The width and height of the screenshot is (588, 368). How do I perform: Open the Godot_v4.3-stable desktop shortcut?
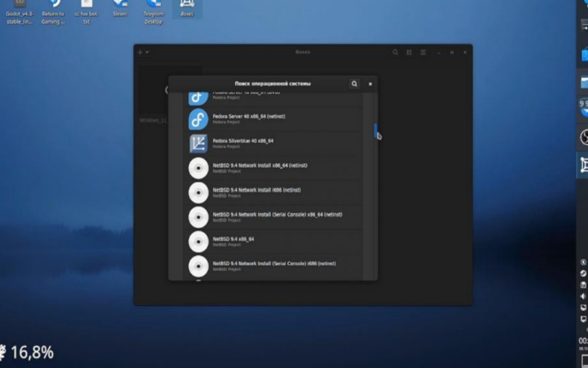coord(20,12)
